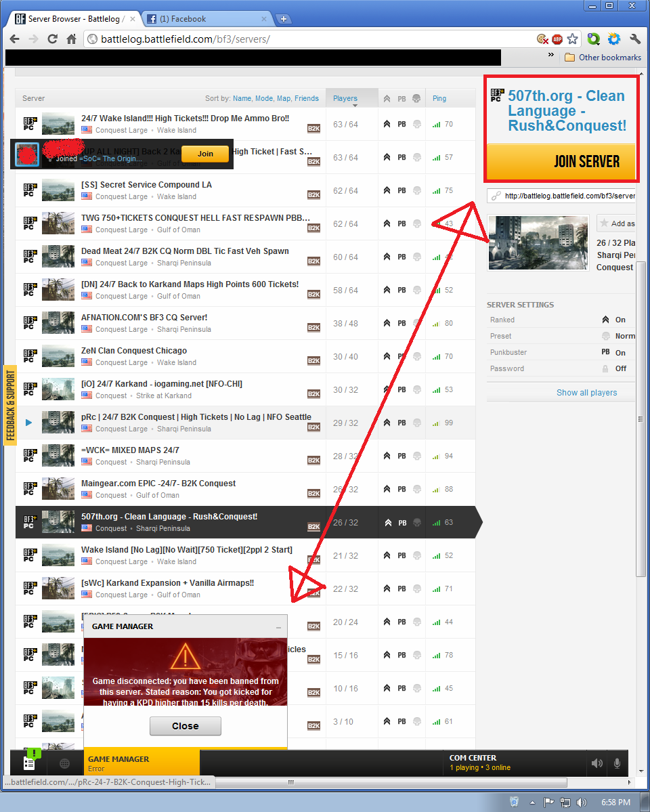Minimize the Game Manager popup
Viewport: 650px width, 812px height.
pos(279,627)
